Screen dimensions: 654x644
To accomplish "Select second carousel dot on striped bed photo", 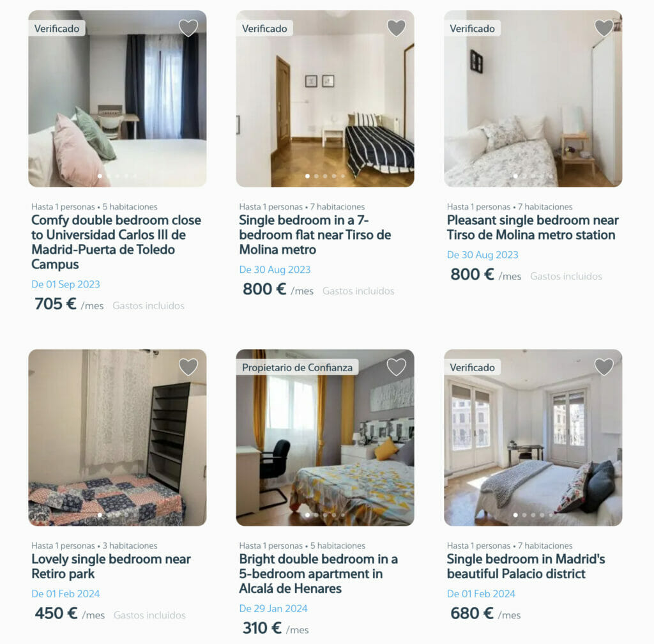I will pyautogui.click(x=316, y=176).
